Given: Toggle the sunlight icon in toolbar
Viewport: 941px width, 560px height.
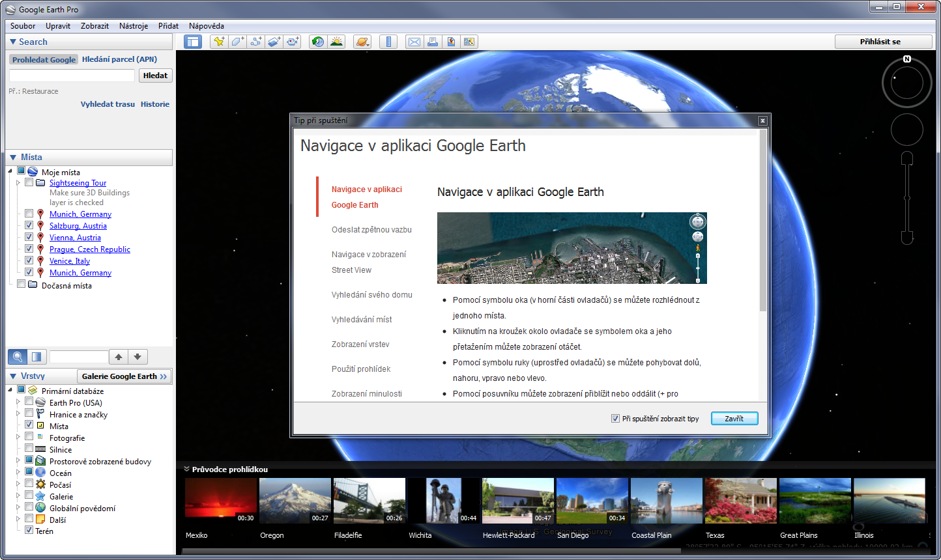Looking at the screenshot, I should pos(336,42).
